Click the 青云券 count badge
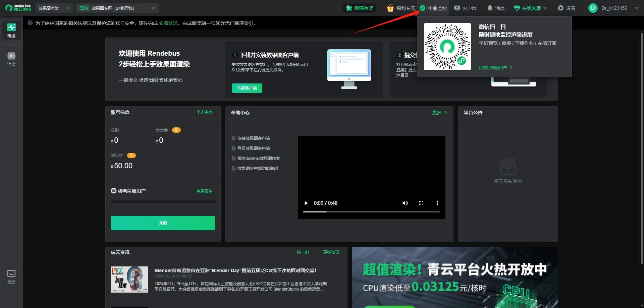 coord(176,130)
